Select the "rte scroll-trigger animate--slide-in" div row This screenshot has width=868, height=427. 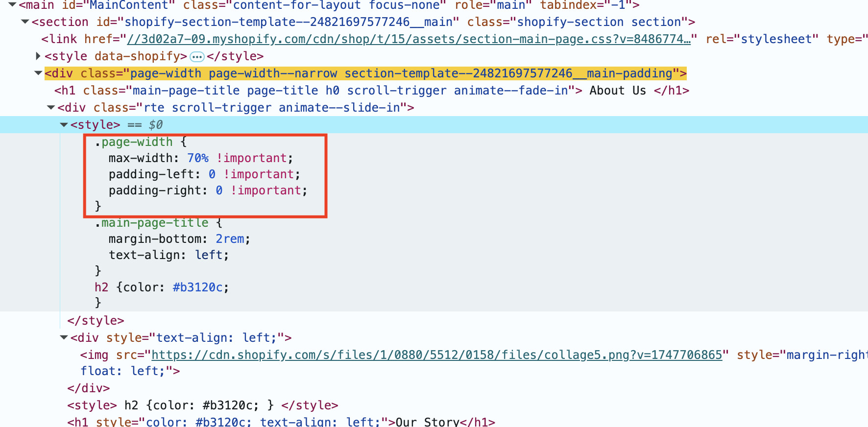click(236, 108)
